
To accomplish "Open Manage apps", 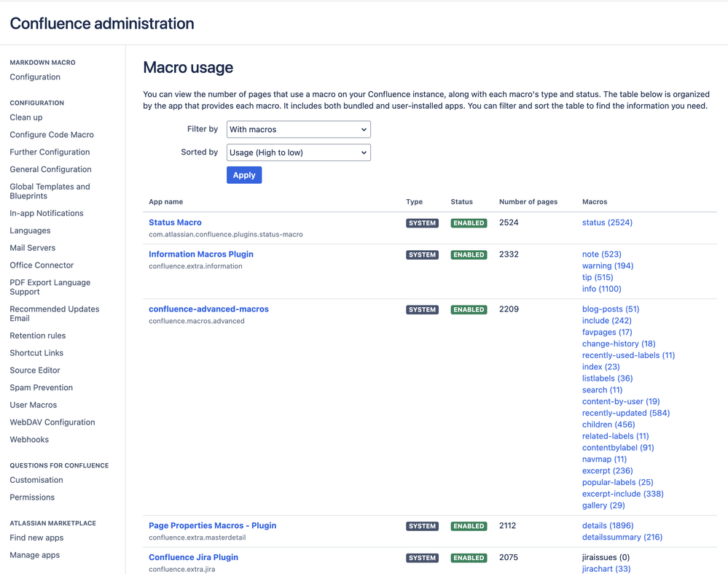I will pos(35,555).
